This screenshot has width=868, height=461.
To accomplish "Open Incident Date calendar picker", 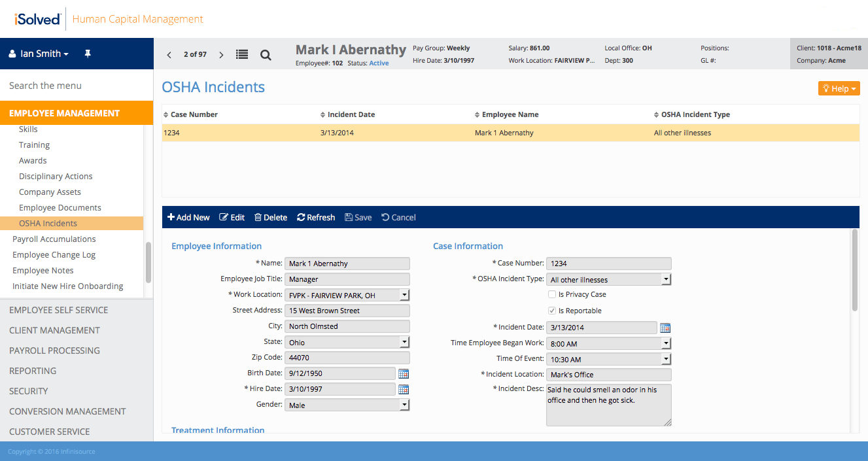I will (x=665, y=328).
